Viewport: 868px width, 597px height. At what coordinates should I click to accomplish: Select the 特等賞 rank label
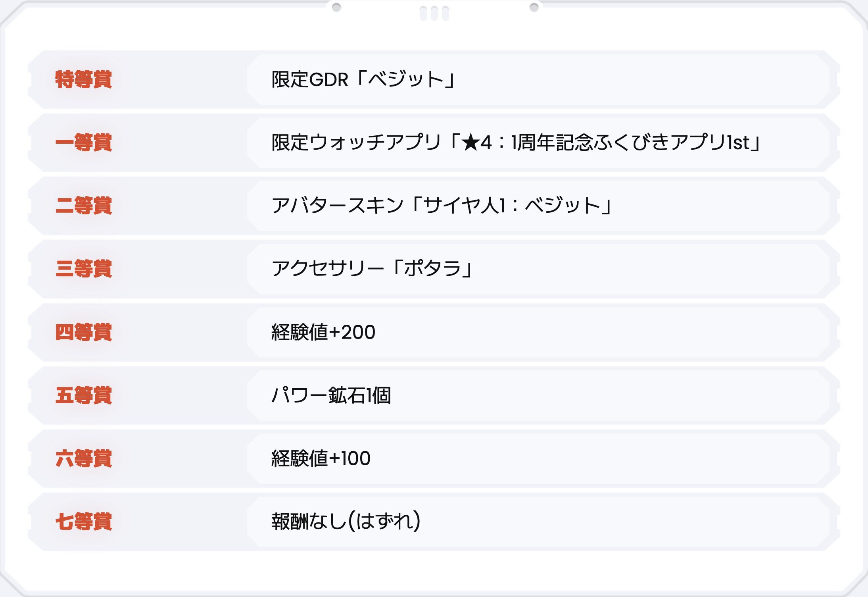click(84, 79)
